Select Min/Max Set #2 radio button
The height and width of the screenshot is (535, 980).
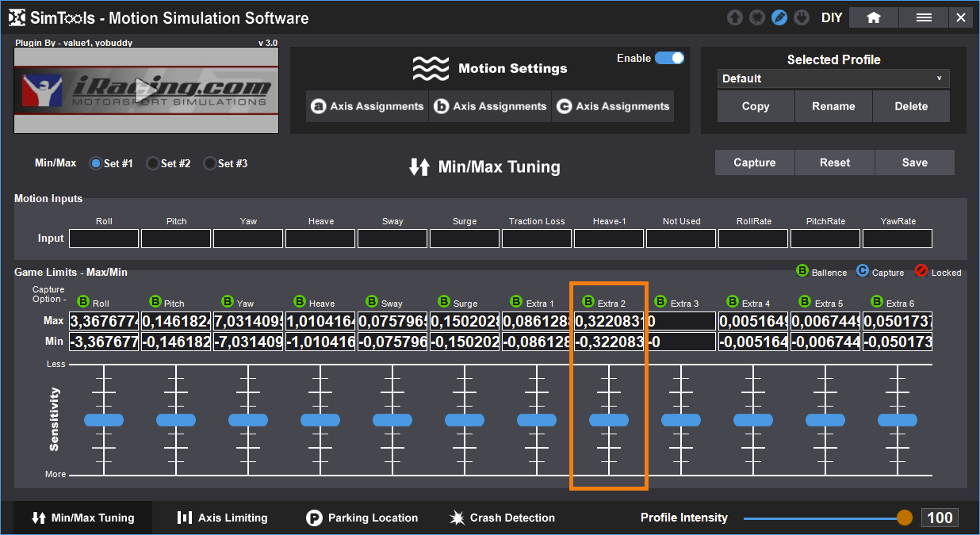(152, 163)
